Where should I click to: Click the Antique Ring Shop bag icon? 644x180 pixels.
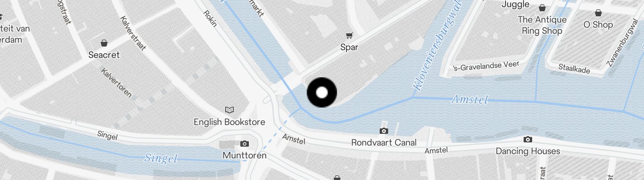pyautogui.click(x=542, y=8)
